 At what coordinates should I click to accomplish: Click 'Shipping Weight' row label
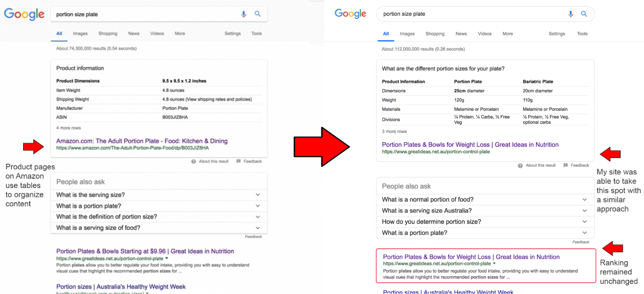(72, 99)
